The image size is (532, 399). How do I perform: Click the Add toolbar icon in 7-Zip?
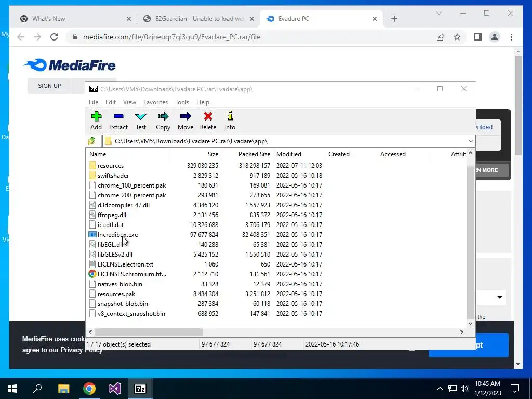coord(96,116)
